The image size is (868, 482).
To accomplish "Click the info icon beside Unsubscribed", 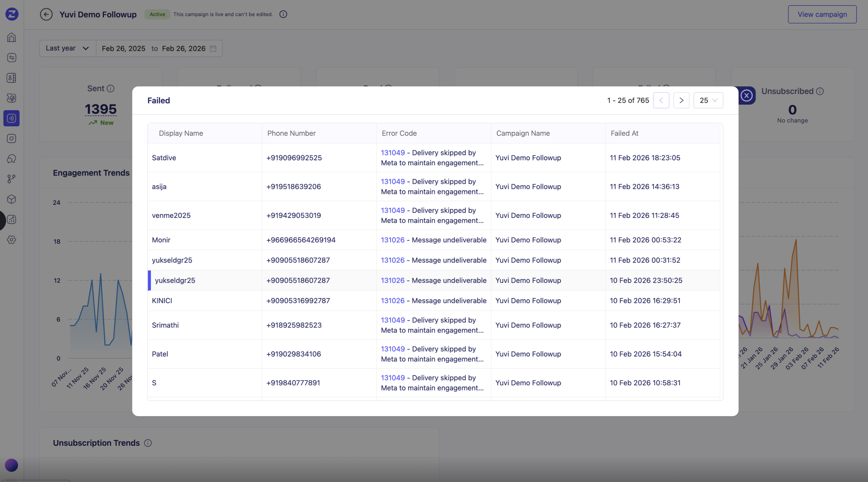I will (820, 91).
